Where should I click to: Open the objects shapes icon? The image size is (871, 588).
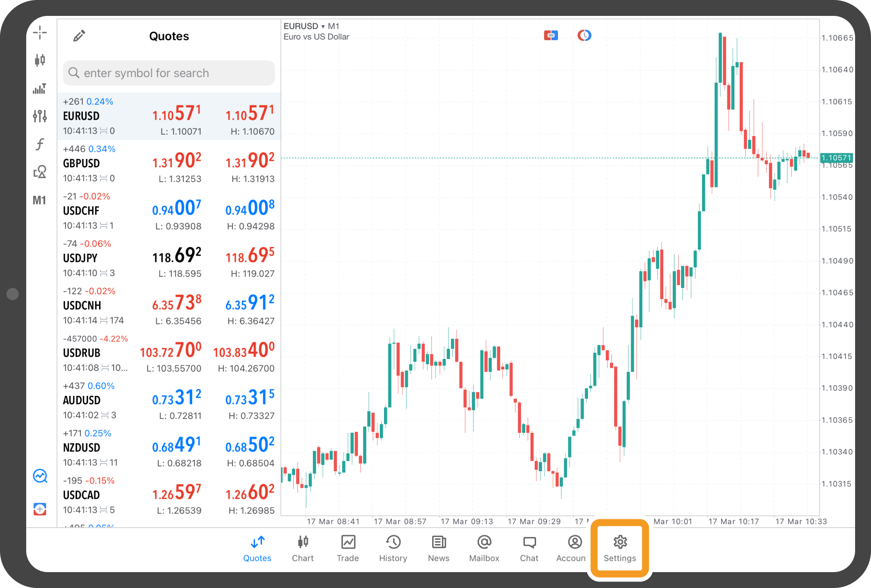(x=40, y=172)
